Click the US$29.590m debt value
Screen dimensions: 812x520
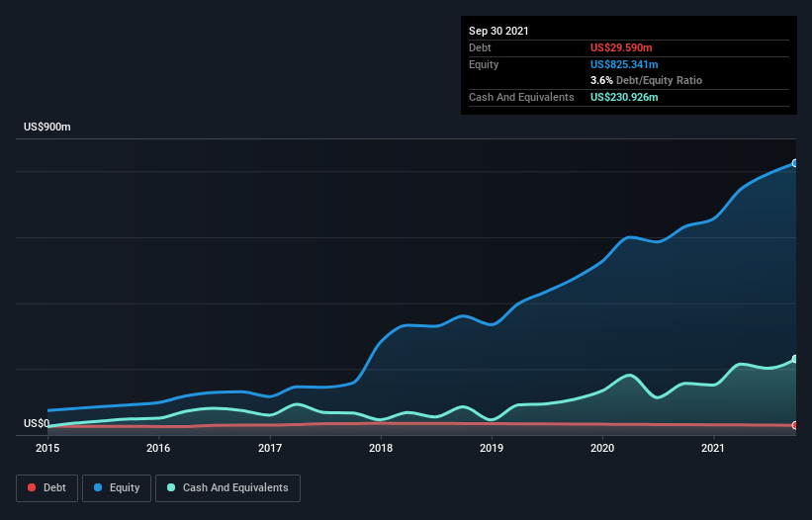coord(621,47)
